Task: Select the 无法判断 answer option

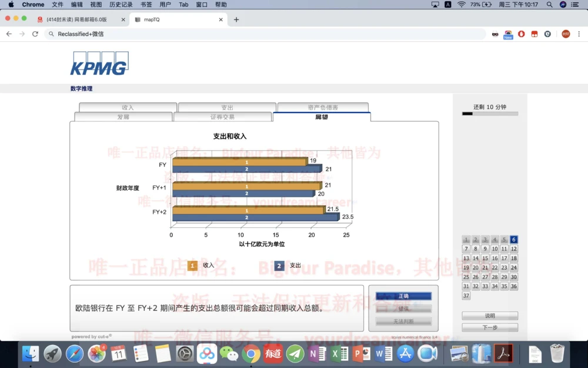Action: pos(403,321)
